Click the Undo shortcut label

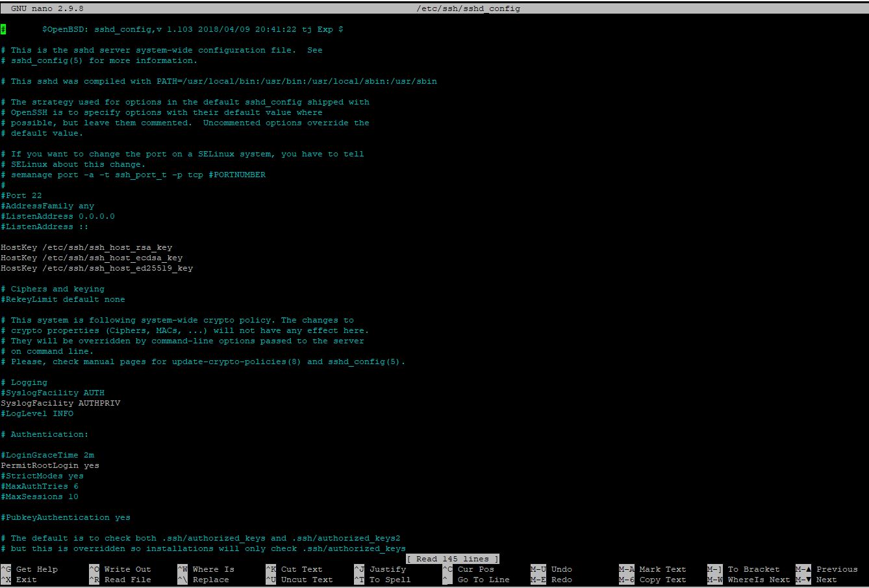click(560, 569)
